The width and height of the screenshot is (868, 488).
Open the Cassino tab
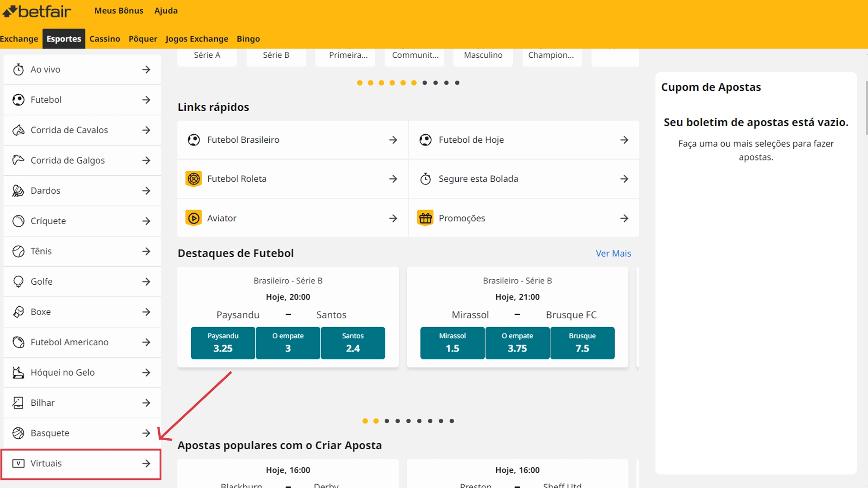[x=105, y=39]
